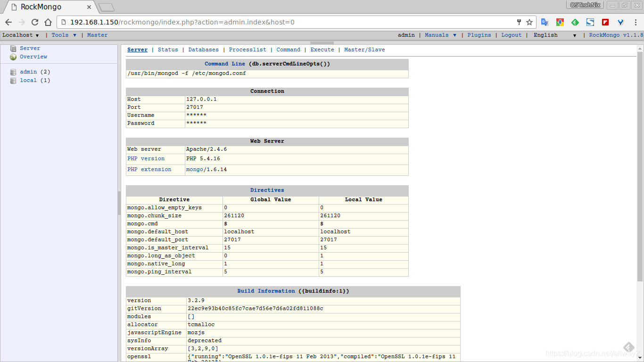Viewport: 644px width, 362px height.
Task: Click the Server icon in the sidebar
Action: pyautogui.click(x=14, y=48)
